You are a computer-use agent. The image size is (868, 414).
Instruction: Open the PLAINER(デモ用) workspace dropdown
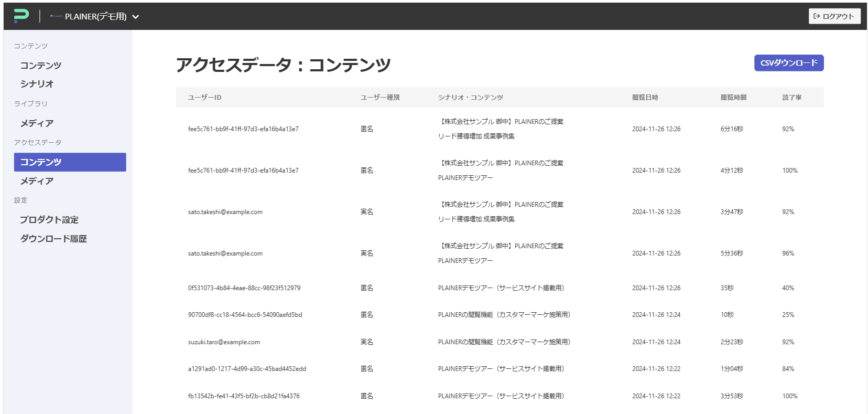(x=94, y=16)
